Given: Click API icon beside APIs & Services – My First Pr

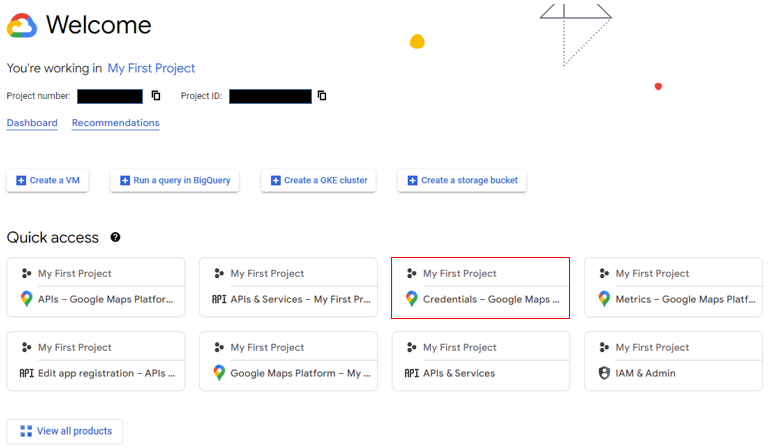Looking at the screenshot, I should [x=219, y=299].
